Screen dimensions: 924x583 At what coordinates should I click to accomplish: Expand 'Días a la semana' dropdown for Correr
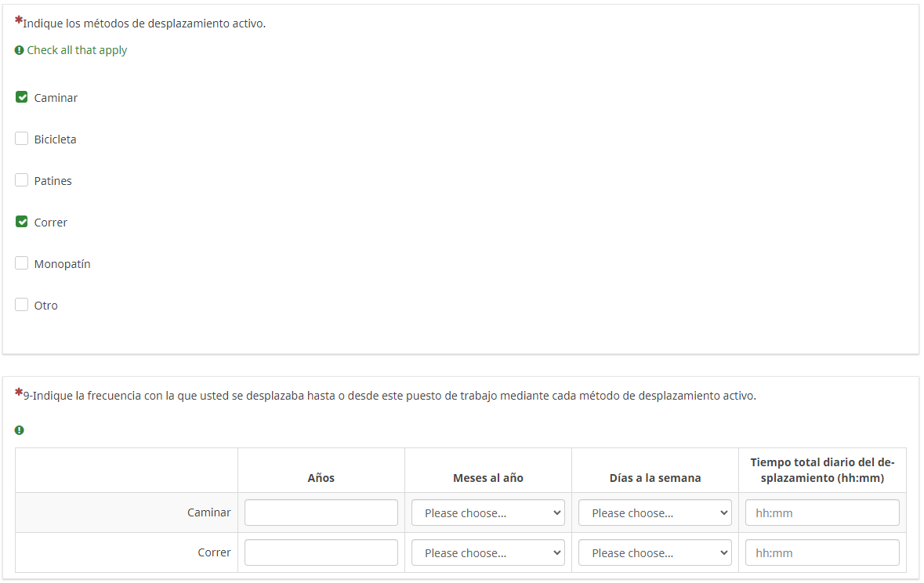click(654, 553)
